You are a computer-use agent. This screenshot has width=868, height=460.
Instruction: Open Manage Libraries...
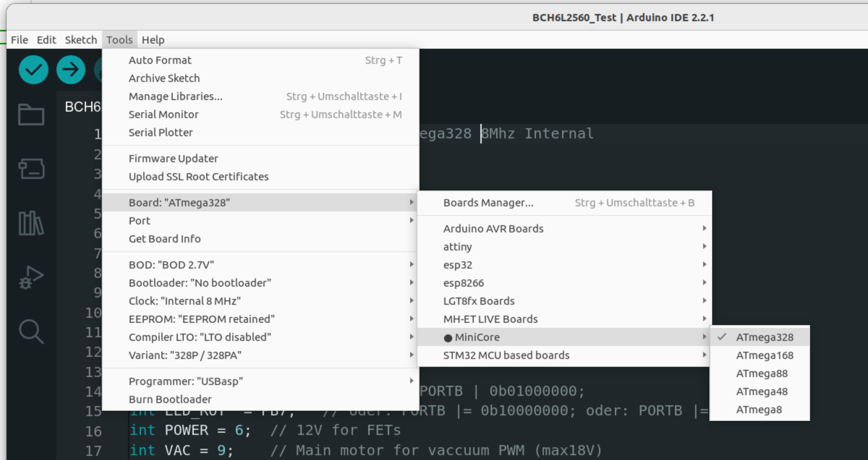[x=260, y=96]
